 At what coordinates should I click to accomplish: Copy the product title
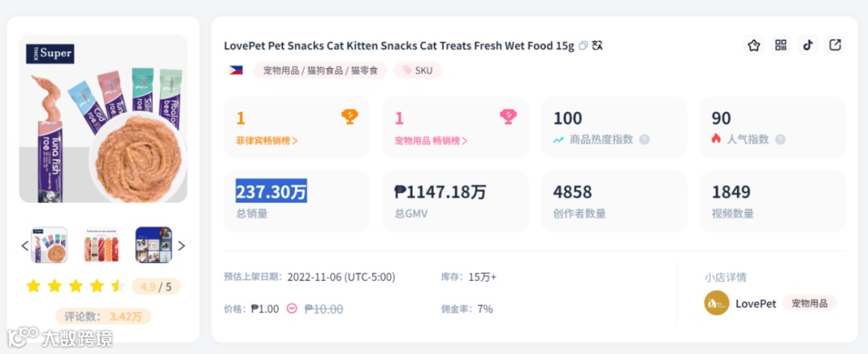[x=583, y=46]
